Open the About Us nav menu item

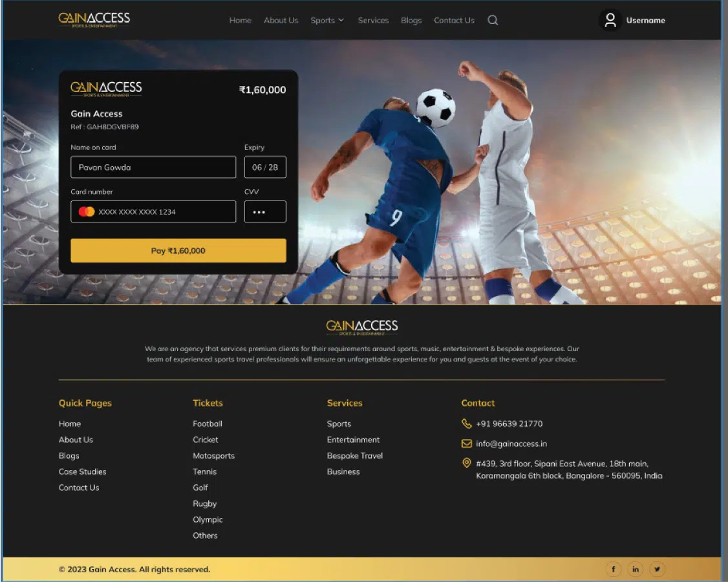pyautogui.click(x=281, y=21)
